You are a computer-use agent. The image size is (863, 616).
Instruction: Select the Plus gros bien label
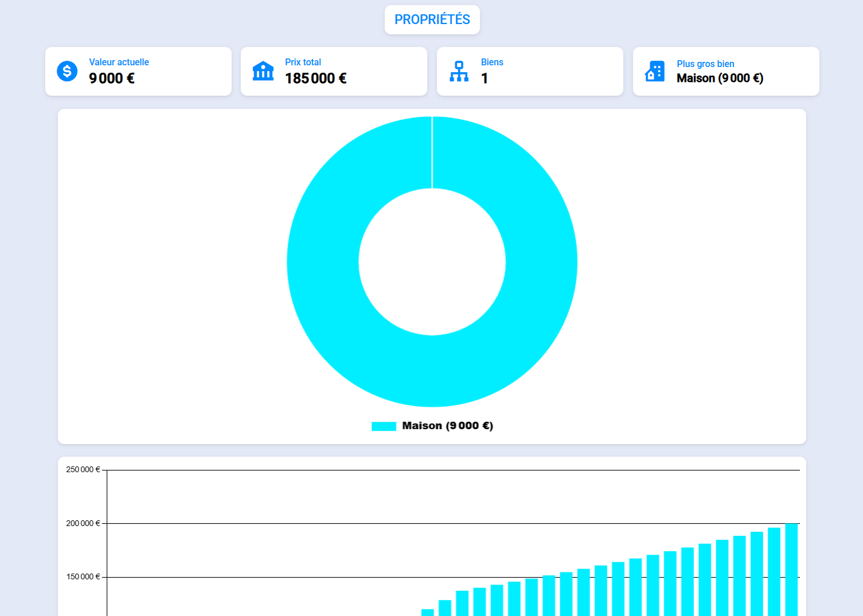tap(705, 64)
